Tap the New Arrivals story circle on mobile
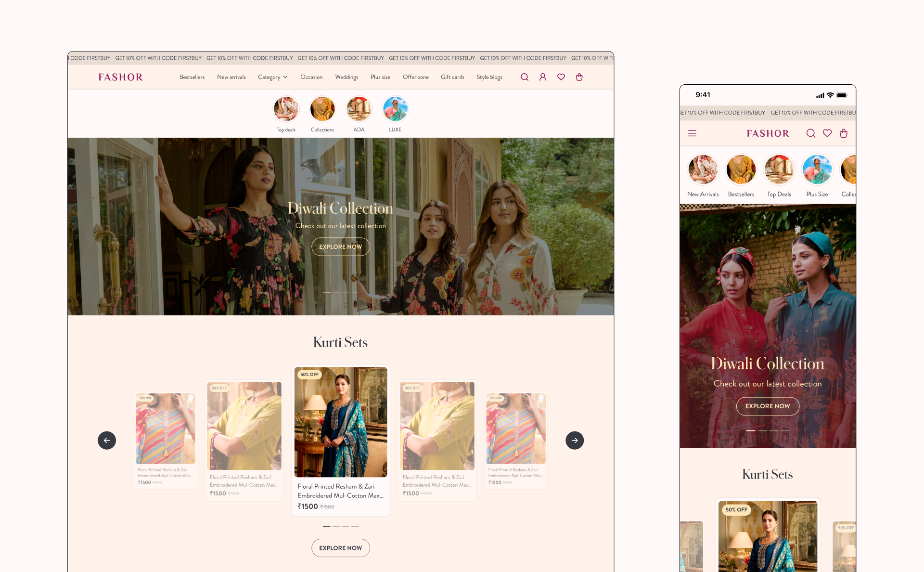The image size is (924, 572). (703, 169)
